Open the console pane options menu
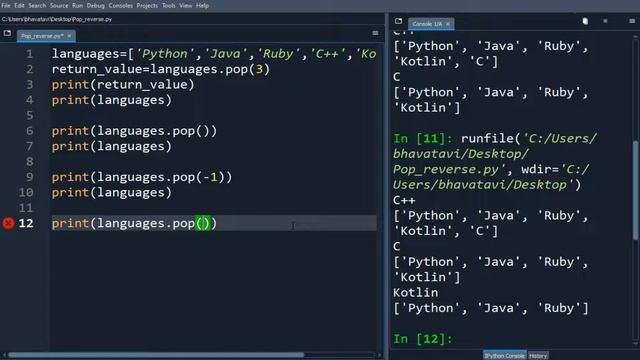 (632, 21)
